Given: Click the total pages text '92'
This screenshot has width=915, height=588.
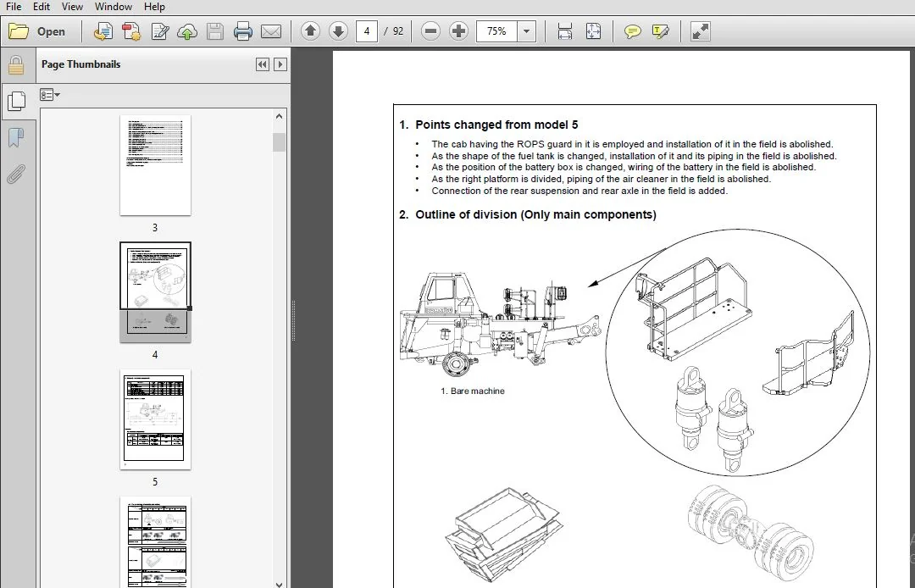Looking at the screenshot, I should pos(398,31).
